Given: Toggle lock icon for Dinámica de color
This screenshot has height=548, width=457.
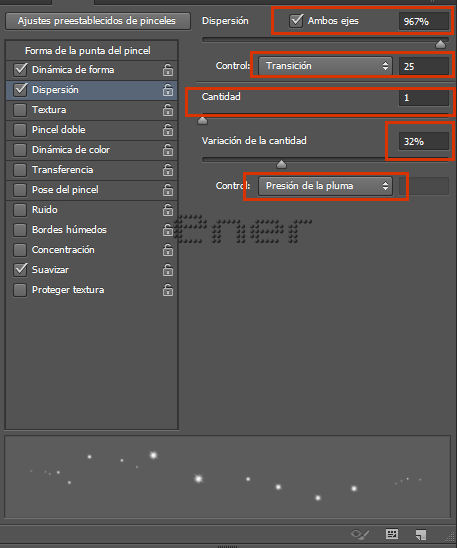Looking at the screenshot, I should 168,150.
